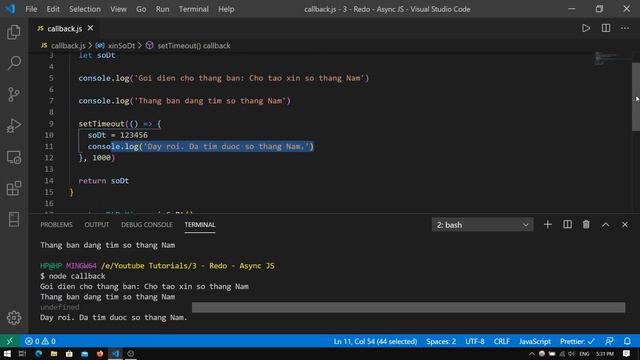Image resolution: width=640 pixels, height=360 pixels.
Task: Select language mode 'JavaScript'
Action: (535, 341)
